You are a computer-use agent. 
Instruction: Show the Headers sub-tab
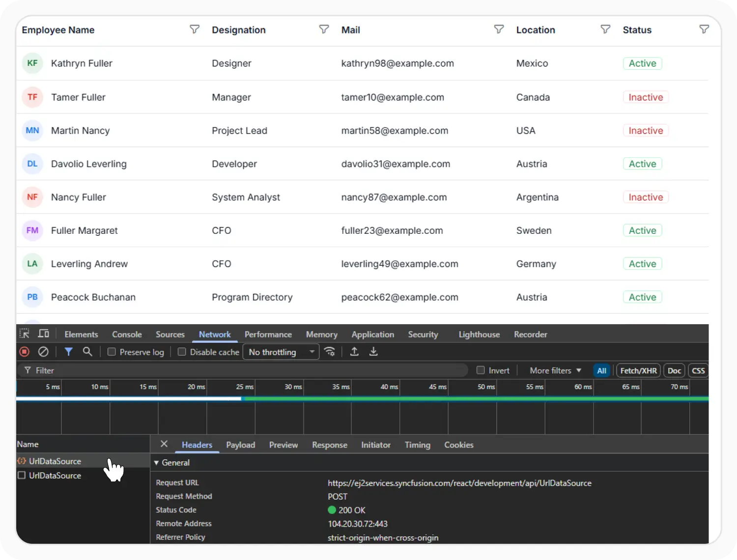(197, 445)
